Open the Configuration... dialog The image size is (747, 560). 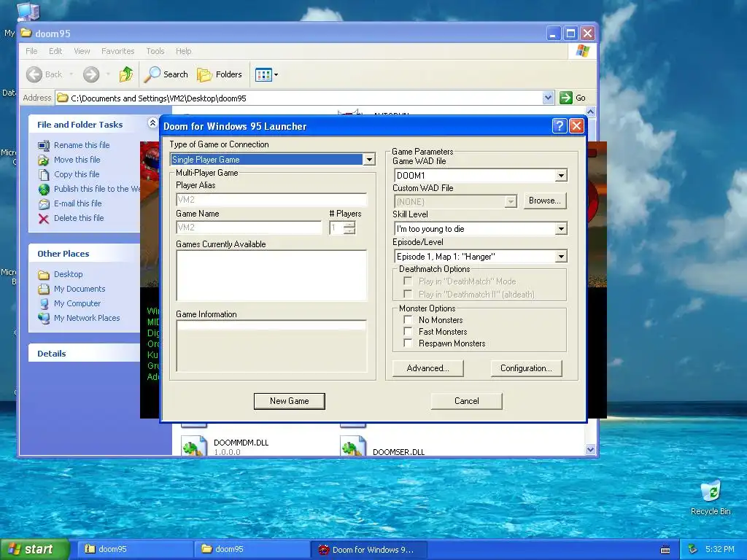click(526, 368)
